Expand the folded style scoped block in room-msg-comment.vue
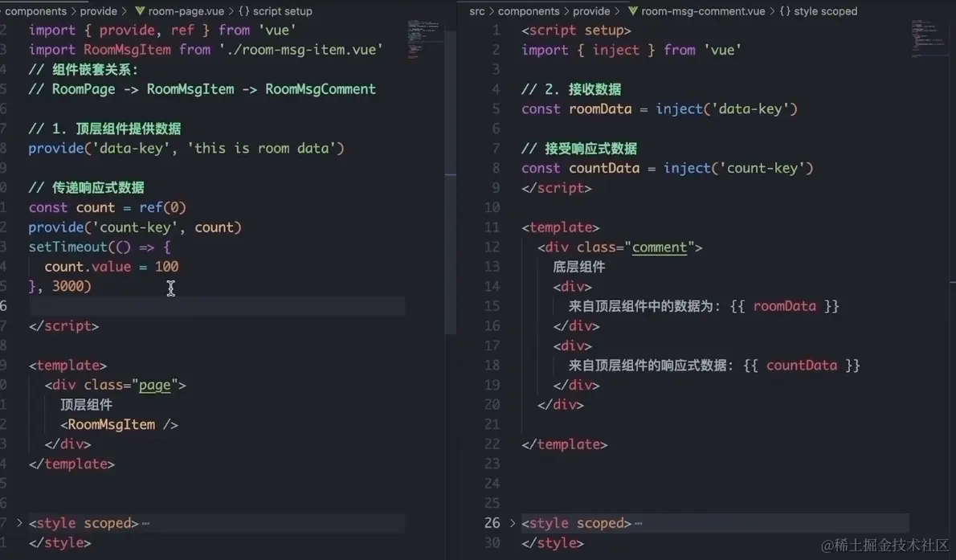 513,523
